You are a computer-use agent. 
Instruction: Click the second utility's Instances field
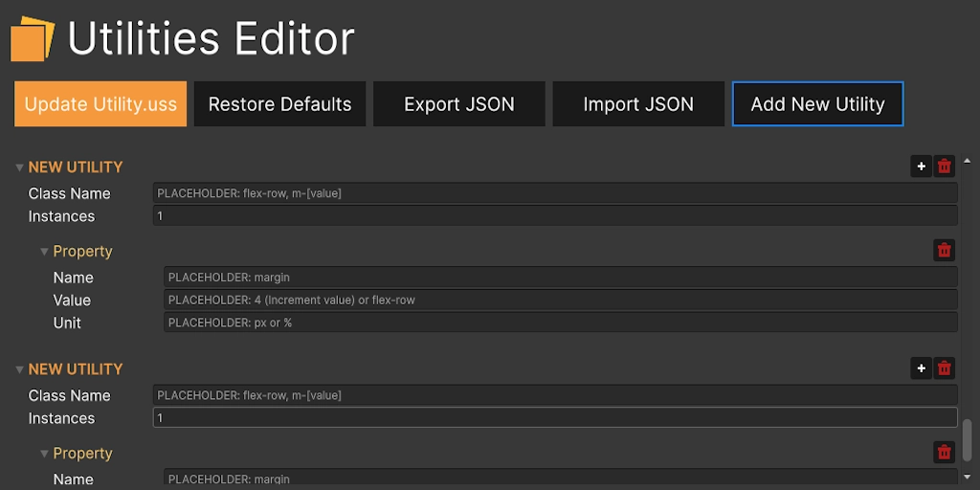point(555,418)
